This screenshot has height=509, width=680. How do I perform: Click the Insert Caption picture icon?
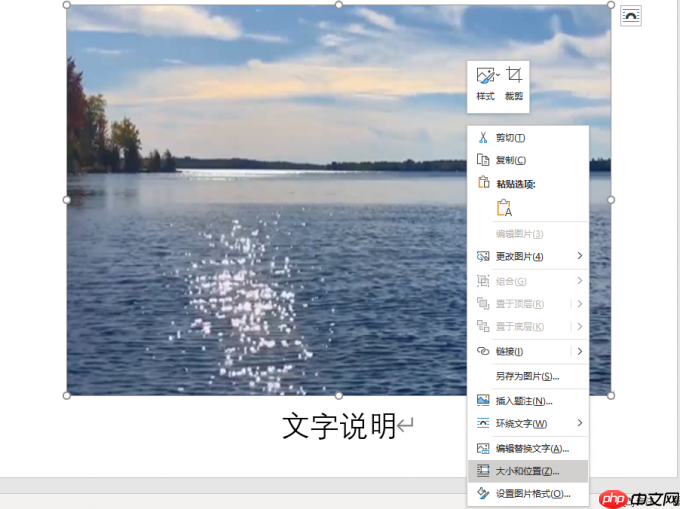pyautogui.click(x=483, y=400)
